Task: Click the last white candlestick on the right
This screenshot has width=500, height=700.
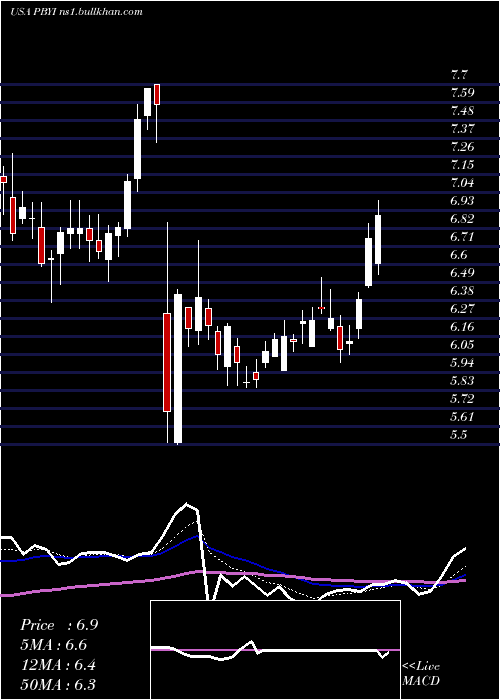Action: [378, 239]
